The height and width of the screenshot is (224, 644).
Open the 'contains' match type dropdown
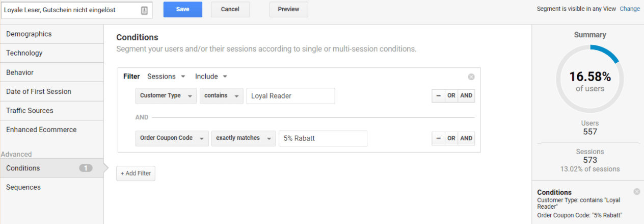tap(221, 96)
